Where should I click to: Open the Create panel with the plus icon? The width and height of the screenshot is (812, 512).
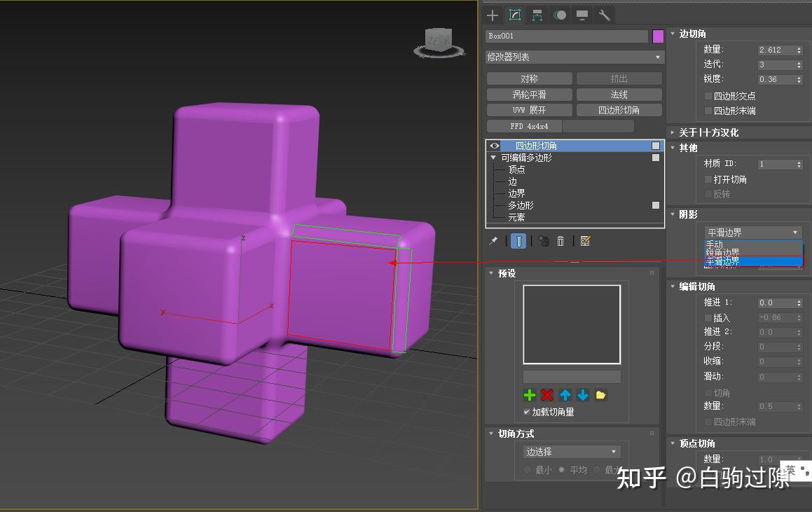[x=491, y=15]
